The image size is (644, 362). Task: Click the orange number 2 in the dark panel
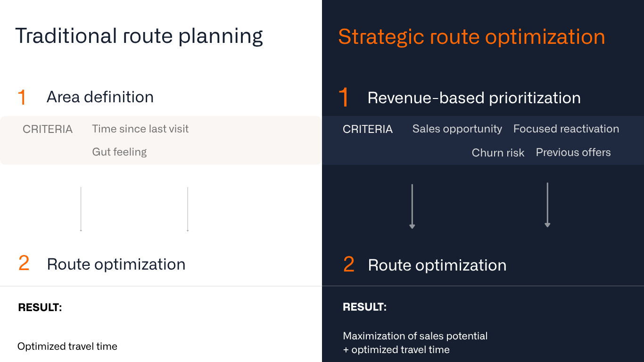(348, 265)
